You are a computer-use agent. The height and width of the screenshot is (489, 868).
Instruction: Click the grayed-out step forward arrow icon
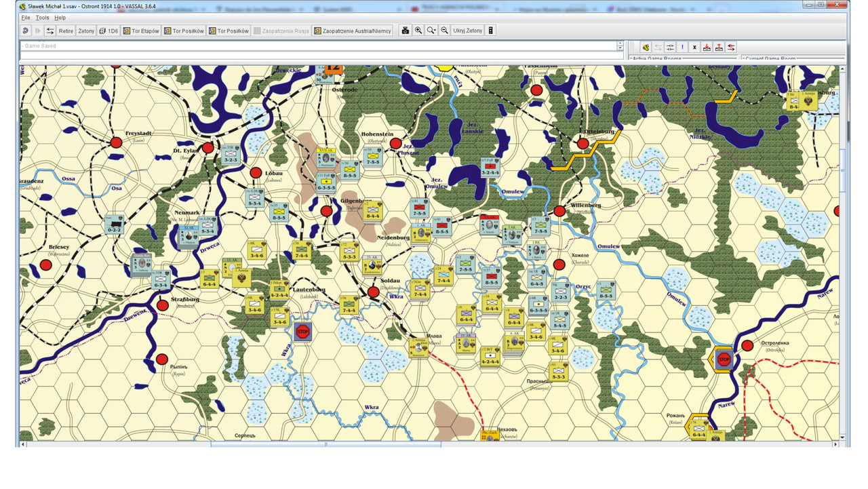38,31
